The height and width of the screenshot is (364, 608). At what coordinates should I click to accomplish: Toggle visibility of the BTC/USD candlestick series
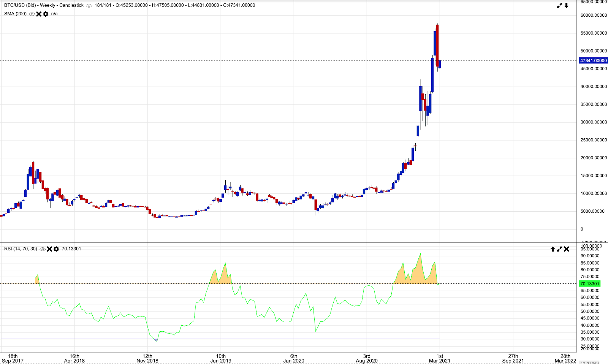click(89, 5)
